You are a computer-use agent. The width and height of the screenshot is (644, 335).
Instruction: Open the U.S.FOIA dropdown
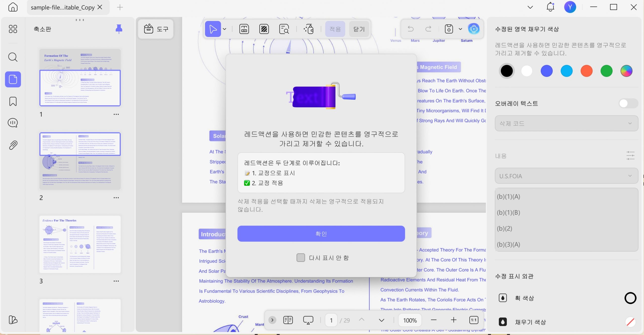(x=566, y=176)
